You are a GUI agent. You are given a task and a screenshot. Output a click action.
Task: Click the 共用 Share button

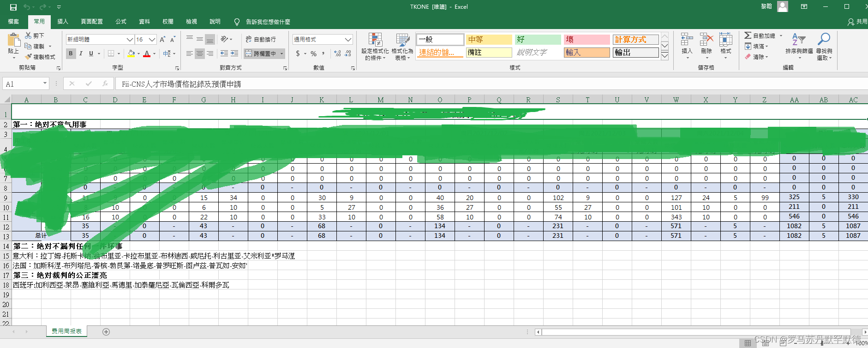[x=857, y=22]
